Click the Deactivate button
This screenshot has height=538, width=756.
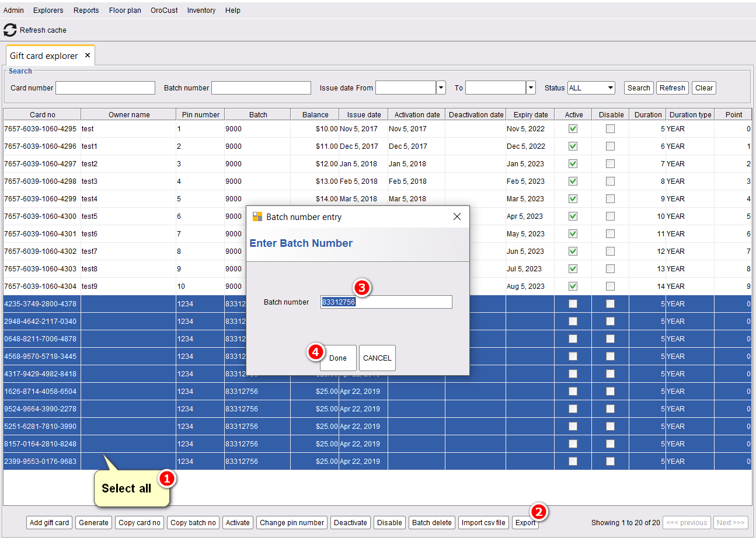click(x=351, y=523)
